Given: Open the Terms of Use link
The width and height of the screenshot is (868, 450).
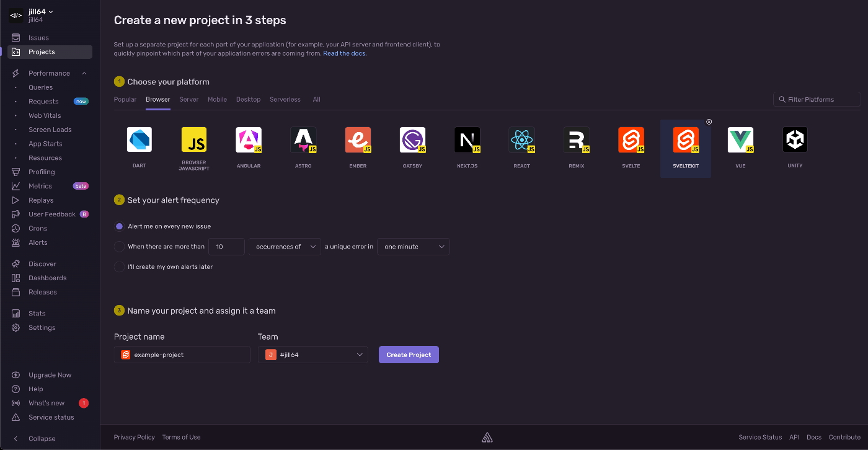Looking at the screenshot, I should [182, 437].
